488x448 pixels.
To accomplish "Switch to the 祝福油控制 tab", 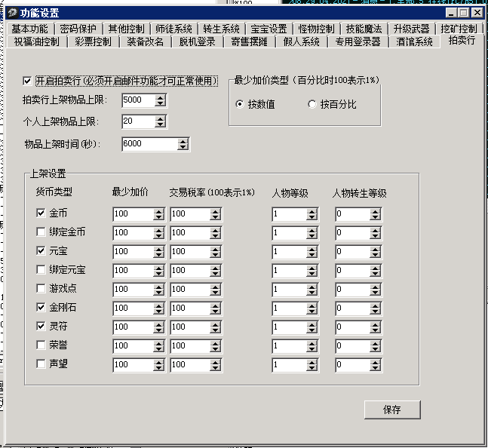I will pos(37,41).
